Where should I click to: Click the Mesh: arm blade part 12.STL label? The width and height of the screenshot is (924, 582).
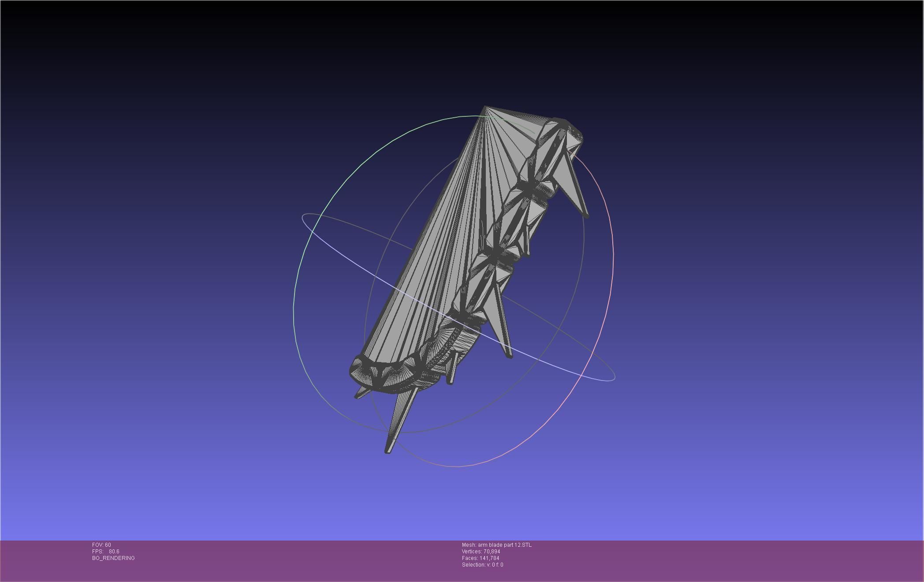click(497, 545)
